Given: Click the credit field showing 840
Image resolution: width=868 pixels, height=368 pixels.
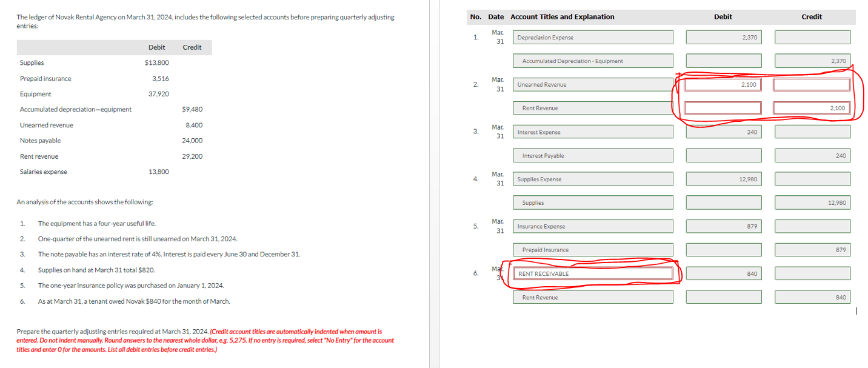Looking at the screenshot, I should 812,297.
